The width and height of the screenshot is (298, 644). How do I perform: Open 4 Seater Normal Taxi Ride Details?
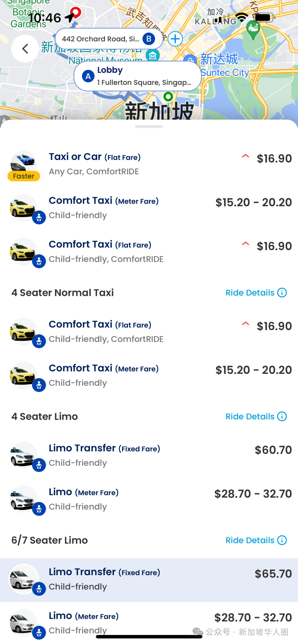[250, 293]
